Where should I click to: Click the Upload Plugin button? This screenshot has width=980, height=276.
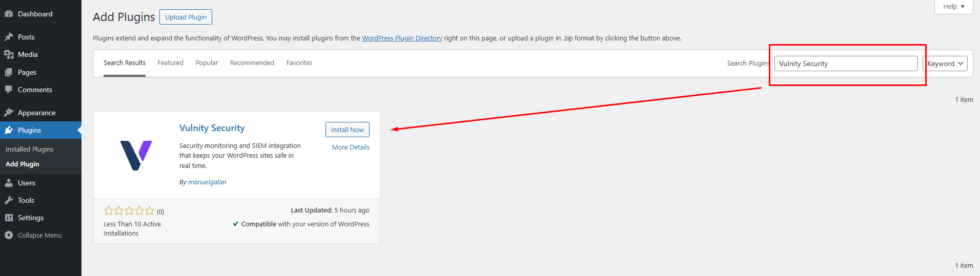coord(186,17)
